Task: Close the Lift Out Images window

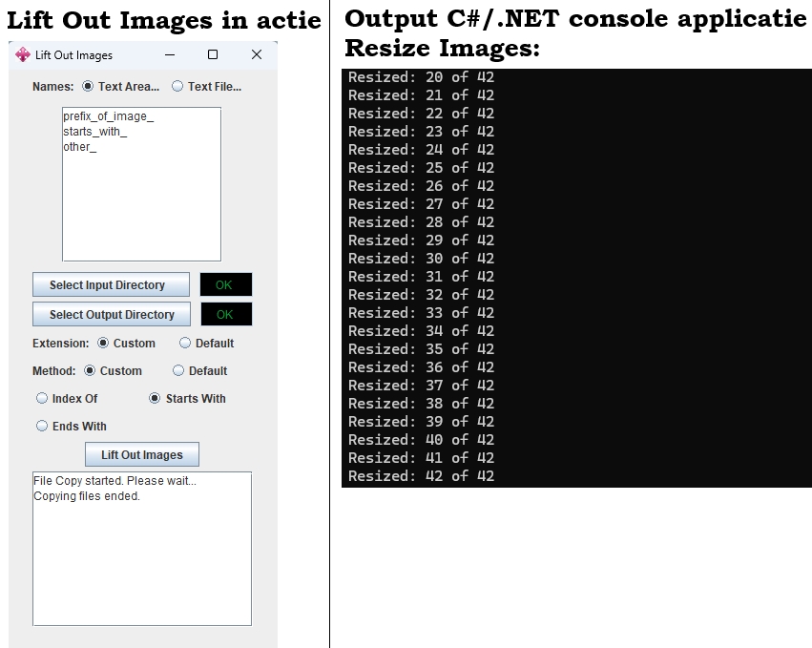Action: pos(257,55)
